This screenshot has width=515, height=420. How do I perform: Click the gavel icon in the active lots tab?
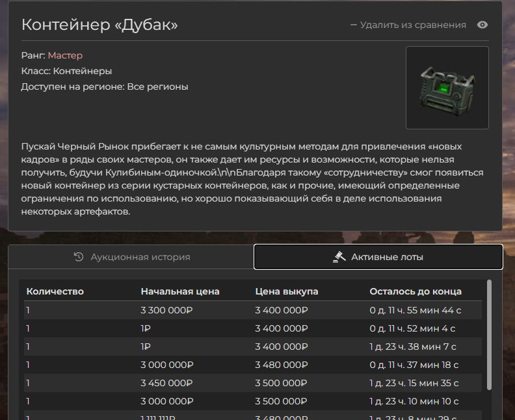tap(339, 257)
